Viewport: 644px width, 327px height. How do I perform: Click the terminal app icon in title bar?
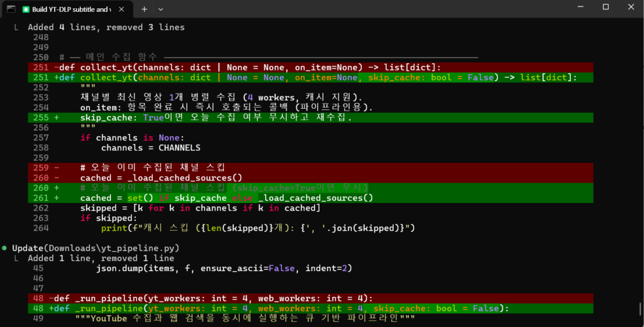click(x=11, y=9)
